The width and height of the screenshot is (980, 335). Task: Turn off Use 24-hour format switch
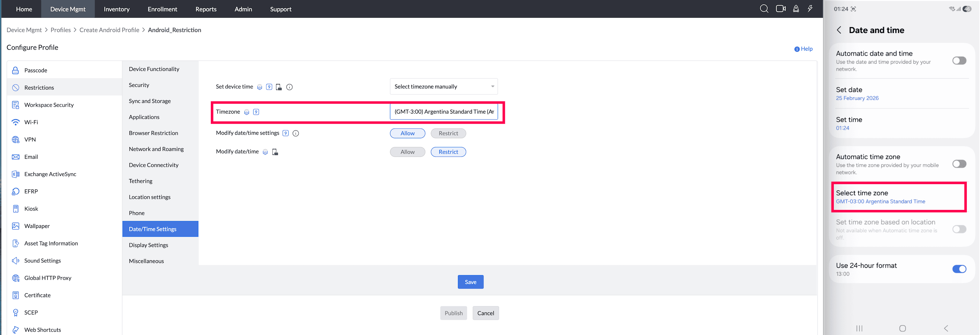(959, 269)
